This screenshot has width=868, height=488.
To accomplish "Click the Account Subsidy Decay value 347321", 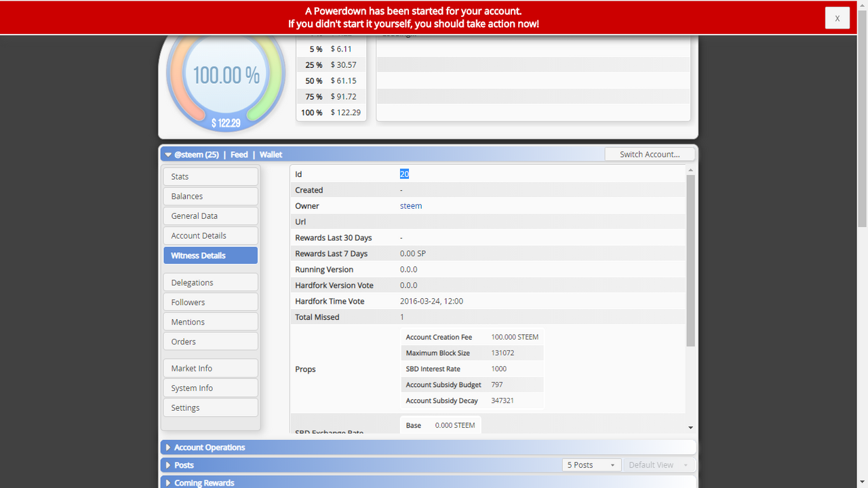I will 502,401.
